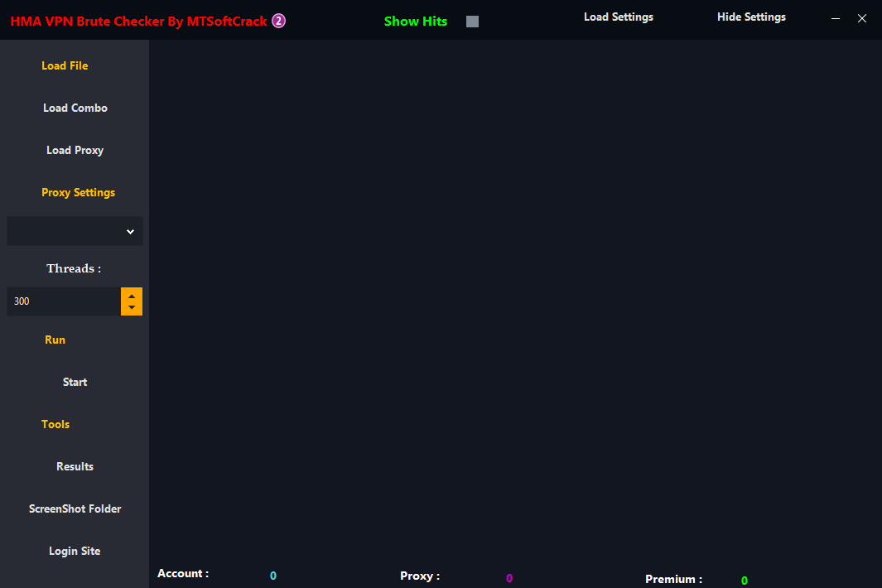The height and width of the screenshot is (588, 882).
Task: Click the Run section heading
Action: point(55,340)
